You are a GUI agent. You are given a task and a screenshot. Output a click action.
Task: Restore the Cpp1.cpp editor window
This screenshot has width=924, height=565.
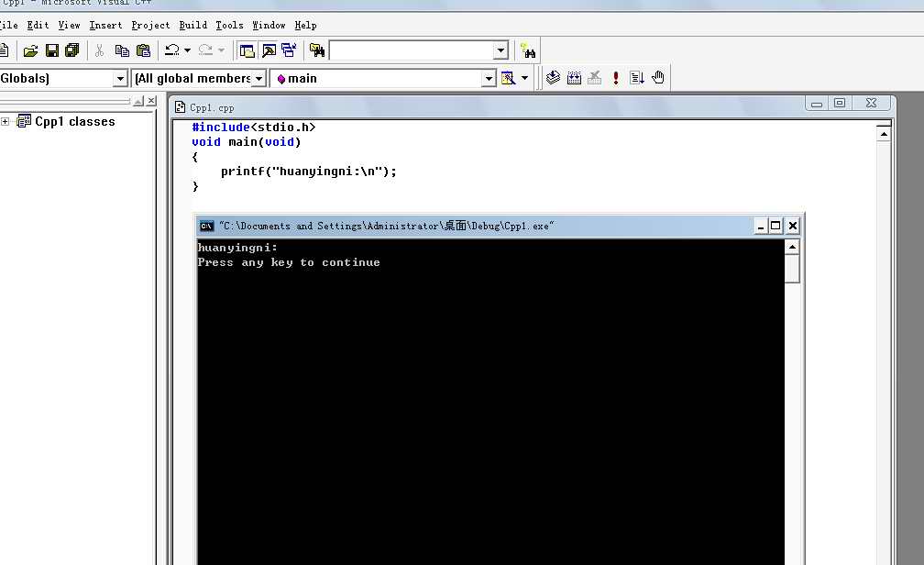point(840,104)
